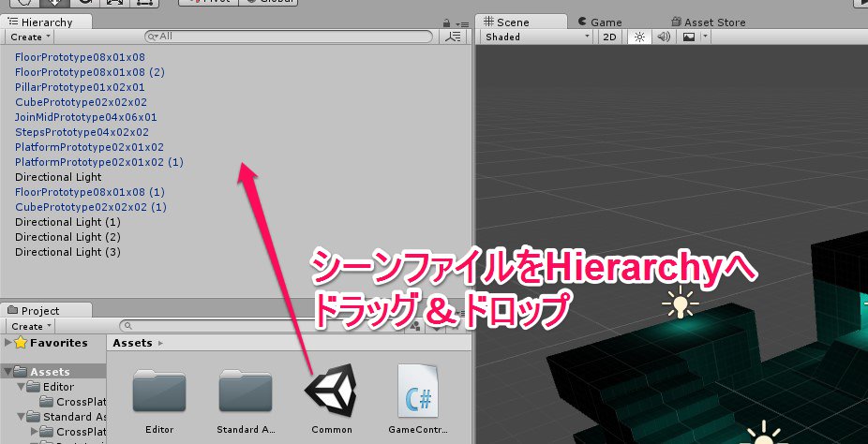The height and width of the screenshot is (444, 868).
Task: Open the Common scene asset
Action: (x=331, y=392)
